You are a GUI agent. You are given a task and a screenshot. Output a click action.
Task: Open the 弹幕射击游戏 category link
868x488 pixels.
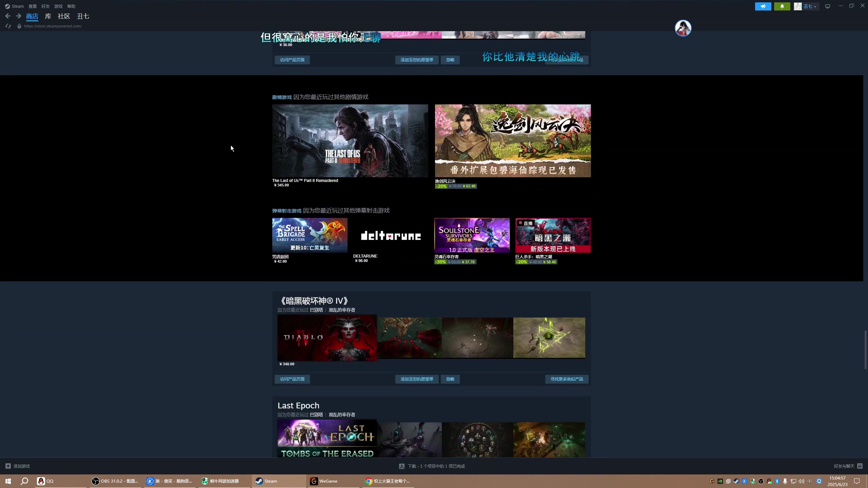[287, 211]
